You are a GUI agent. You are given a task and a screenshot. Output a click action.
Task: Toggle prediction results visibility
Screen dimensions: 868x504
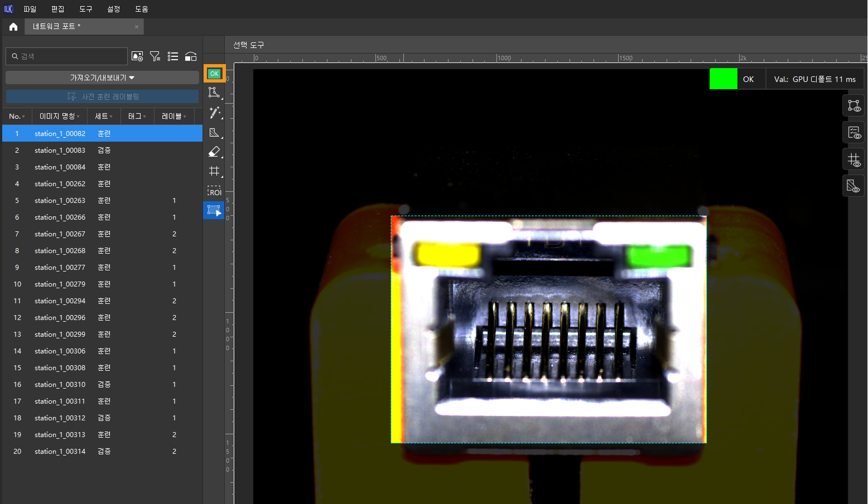point(853,133)
